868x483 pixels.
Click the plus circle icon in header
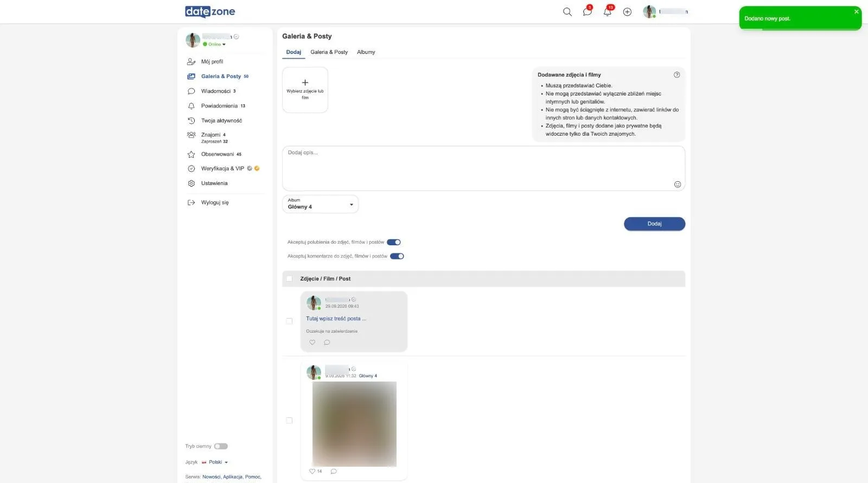coord(627,12)
